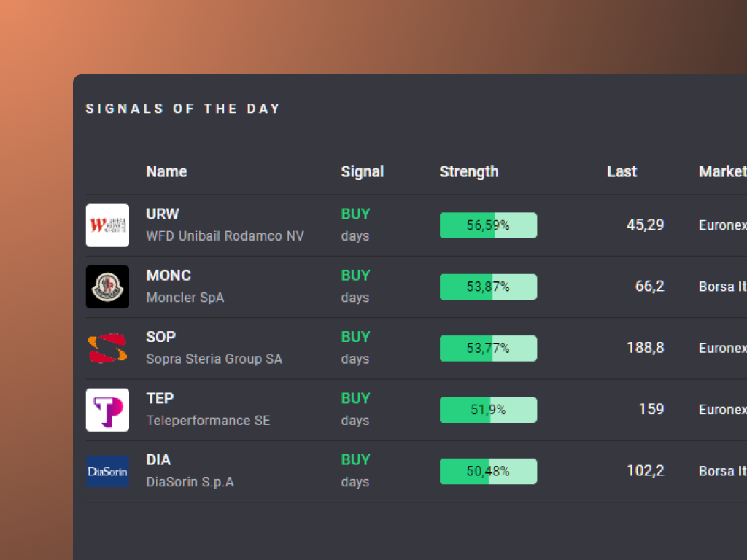Click the BUY signal for URW

[355, 214]
